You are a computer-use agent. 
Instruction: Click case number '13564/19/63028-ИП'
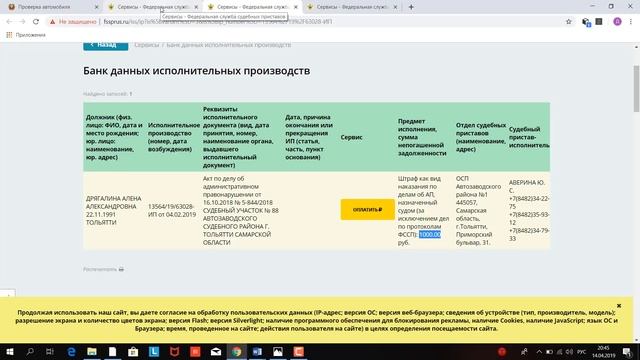click(x=171, y=210)
